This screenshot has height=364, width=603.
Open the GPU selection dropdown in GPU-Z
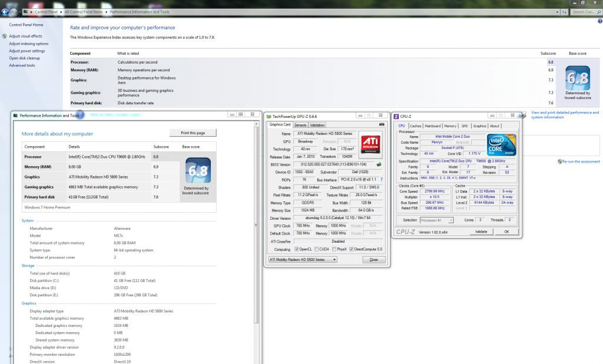[x=303, y=260]
